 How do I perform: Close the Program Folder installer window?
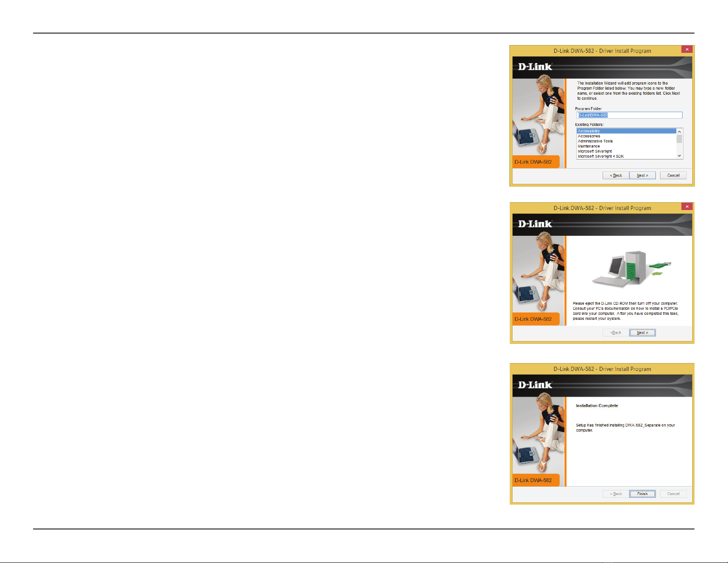687,49
